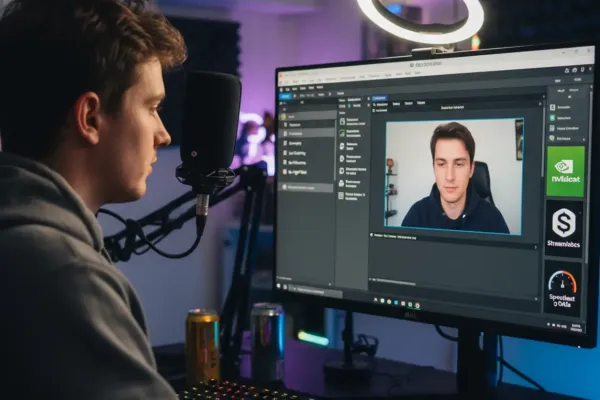This screenshot has width=600, height=400.
Task: Click the green checkmark icon in the middle list
Action: point(342,134)
